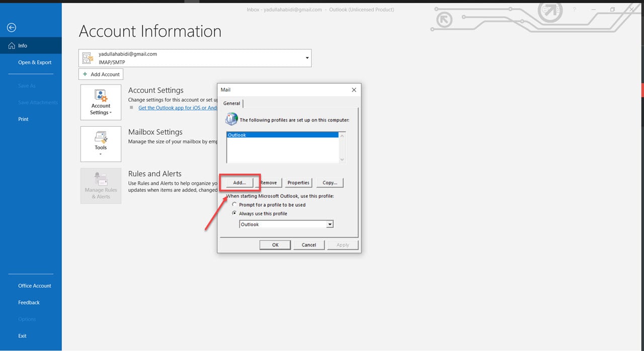
Task: Click the Rules and Alerts heading
Action: [155, 174]
